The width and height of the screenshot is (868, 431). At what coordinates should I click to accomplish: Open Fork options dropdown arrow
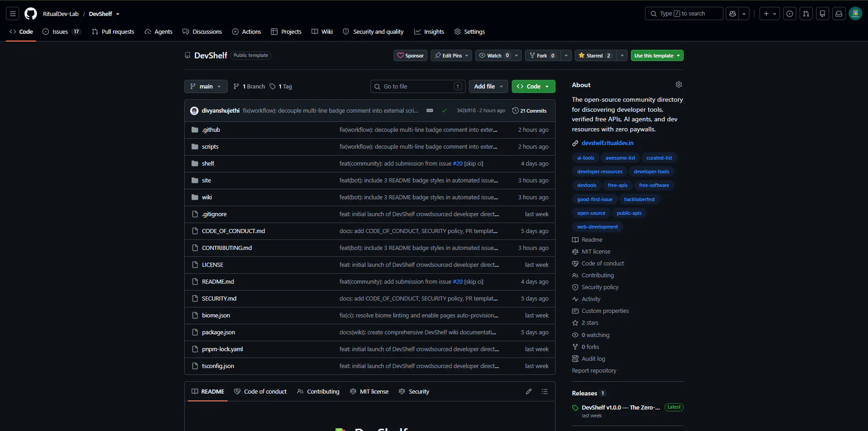pyautogui.click(x=566, y=55)
